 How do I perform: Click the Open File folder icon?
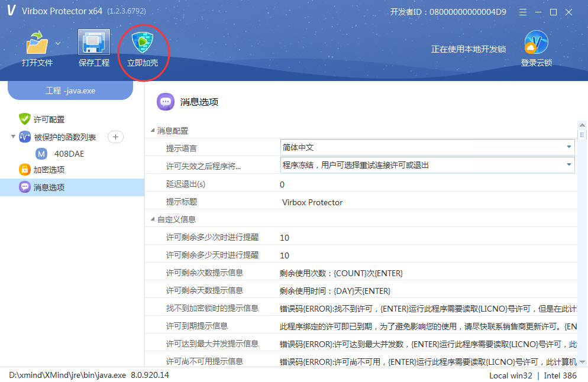37,43
